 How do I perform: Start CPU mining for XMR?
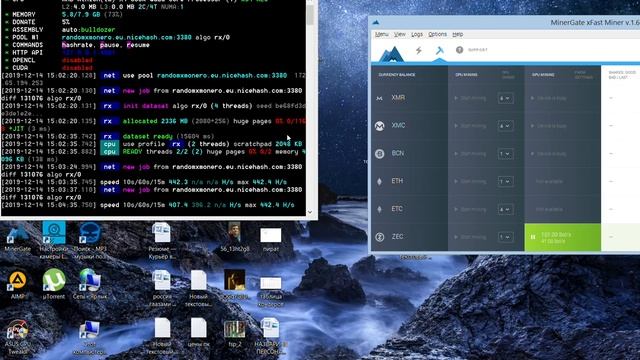[x=470, y=98]
